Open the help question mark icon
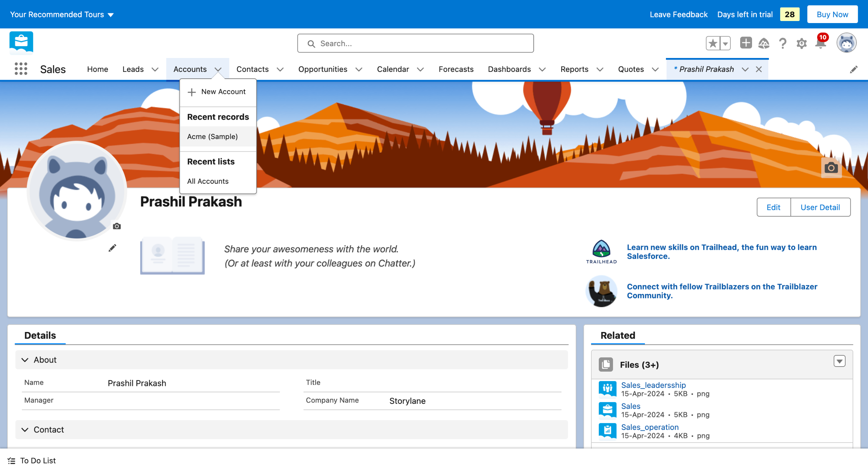Viewport: 868px width, 472px height. pos(783,43)
